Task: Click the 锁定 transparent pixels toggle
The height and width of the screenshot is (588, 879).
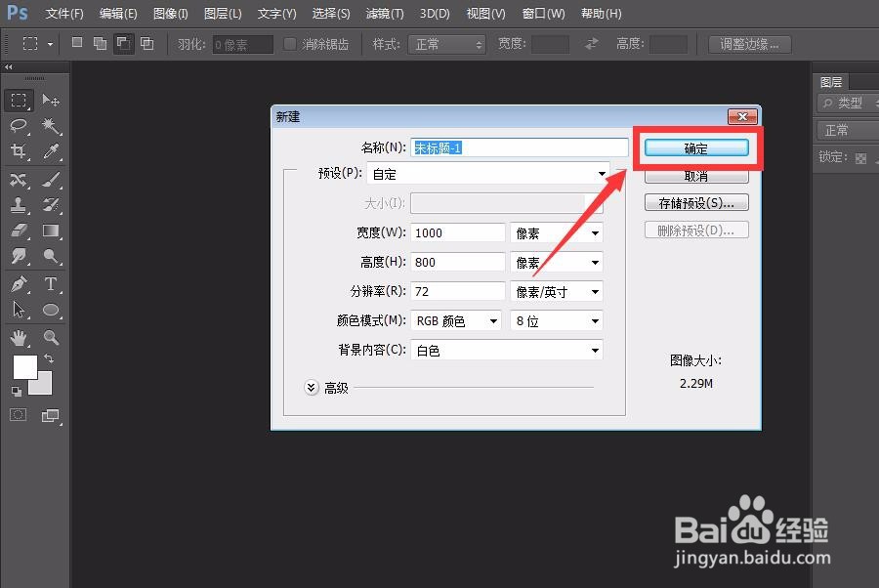Action: (859, 156)
